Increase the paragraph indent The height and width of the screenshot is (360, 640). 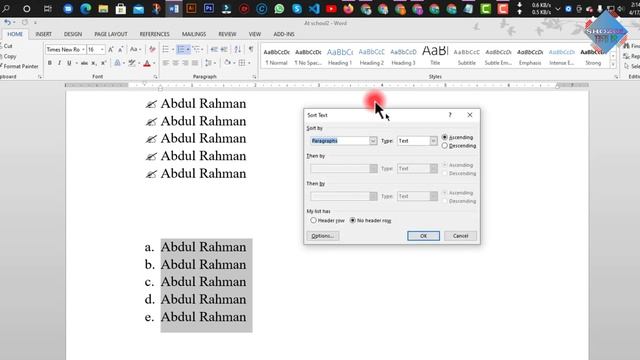coord(224,49)
